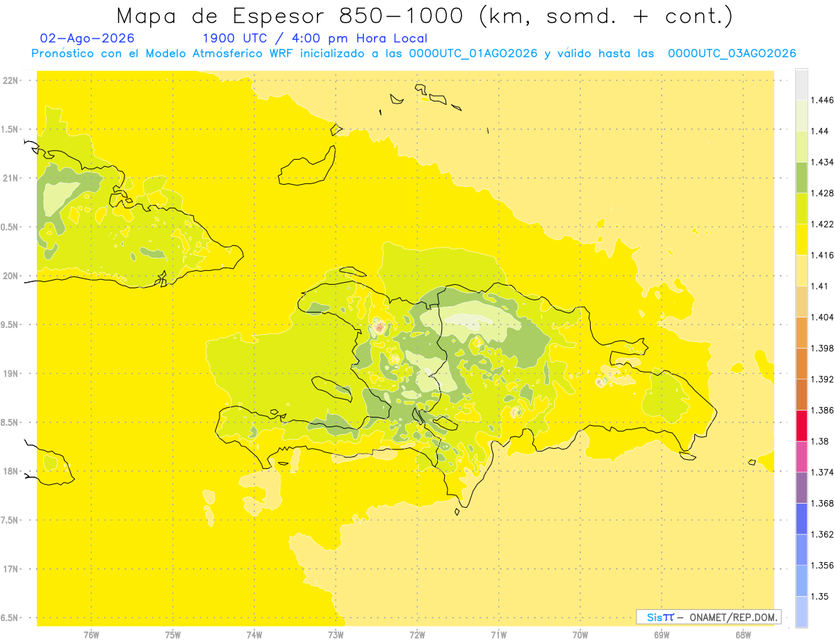Image resolution: width=834 pixels, height=644 pixels.
Task: Click the legend value '1.38'
Action: pyautogui.click(x=819, y=441)
